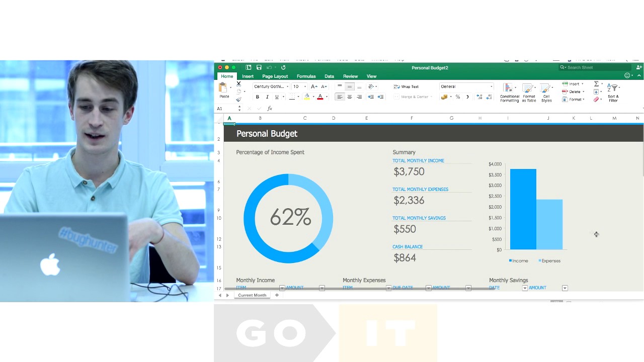Click the Search Sheet field
This screenshot has height=362, width=644.
tap(595, 67)
